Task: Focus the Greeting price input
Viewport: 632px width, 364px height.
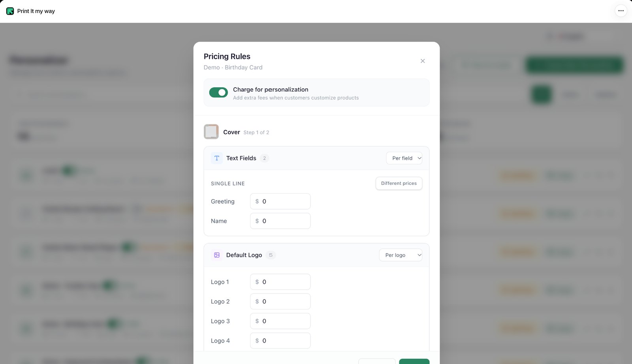Action: point(280,201)
